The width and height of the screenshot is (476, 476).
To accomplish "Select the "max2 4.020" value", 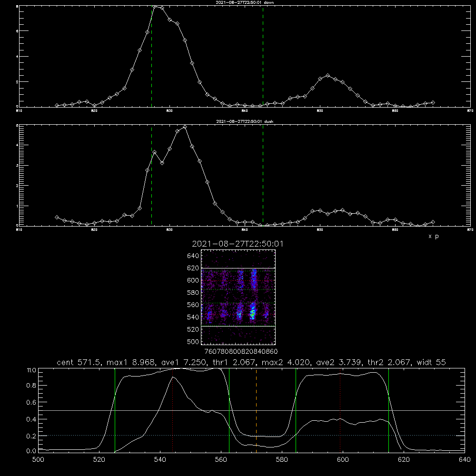I will pos(286,362).
